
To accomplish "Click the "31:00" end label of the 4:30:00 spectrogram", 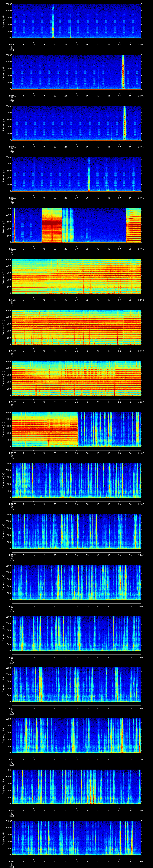I will (141, 453).
